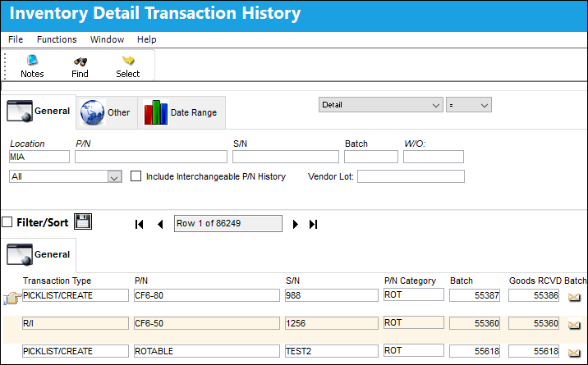Click the Transaction Type column header
The height and width of the screenshot is (365, 588).
[x=57, y=281]
